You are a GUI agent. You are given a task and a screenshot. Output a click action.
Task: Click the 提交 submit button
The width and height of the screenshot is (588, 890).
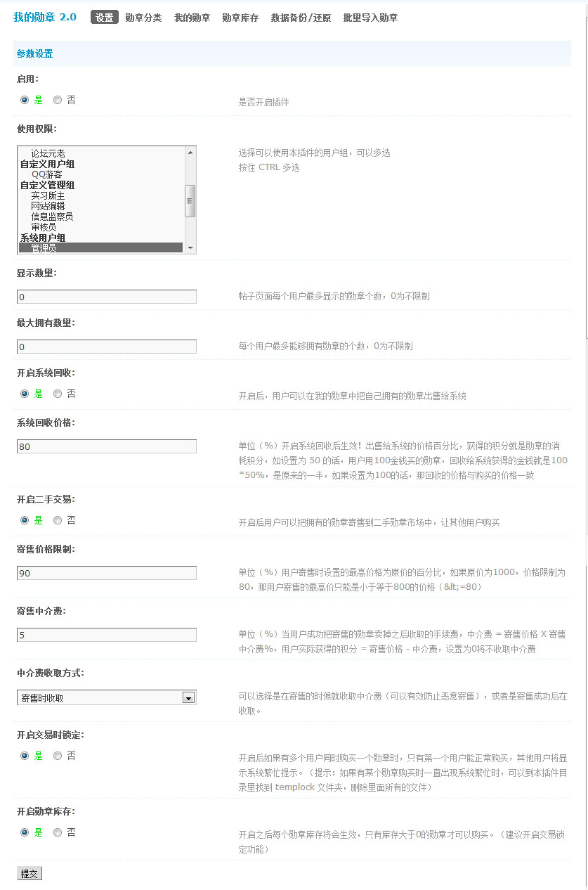pos(30,874)
